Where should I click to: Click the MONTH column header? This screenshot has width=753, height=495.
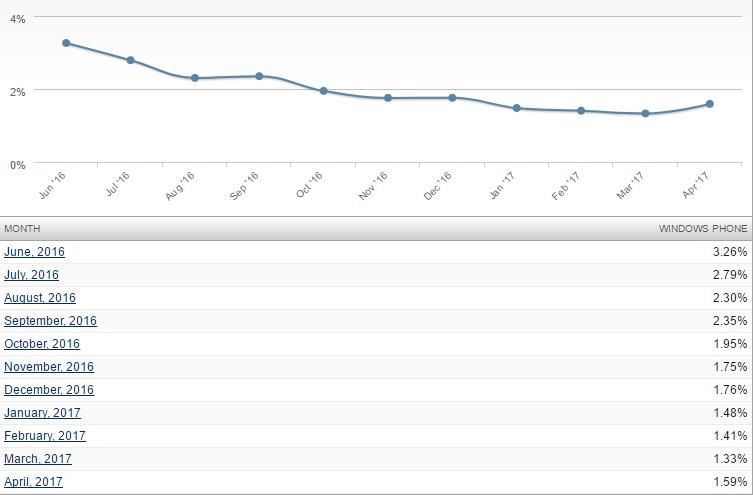coord(21,229)
